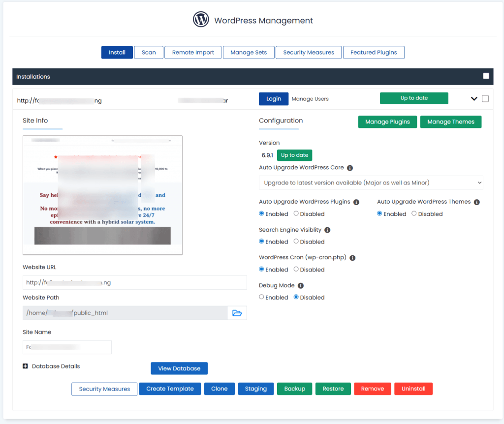Click the info icon beside WordPress Cron
Image resolution: width=504 pixels, height=424 pixels.
click(352, 257)
